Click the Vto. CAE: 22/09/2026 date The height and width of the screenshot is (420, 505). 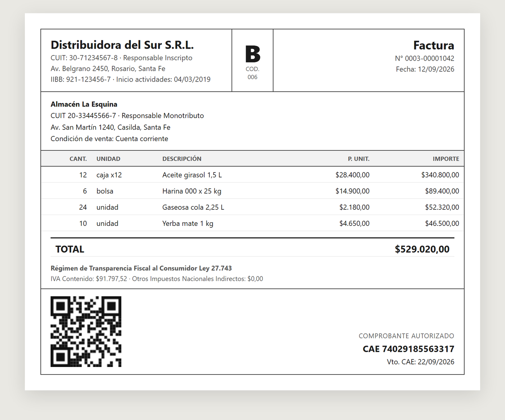421,362
